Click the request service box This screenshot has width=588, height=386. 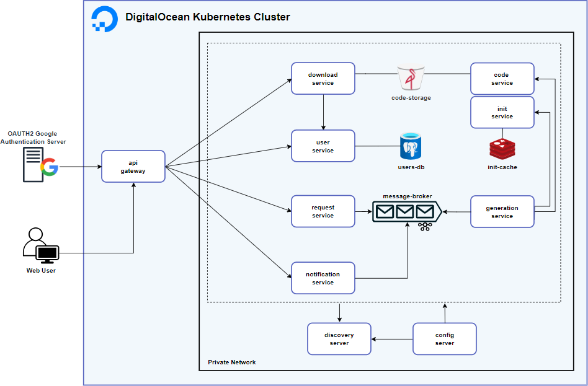coord(323,211)
